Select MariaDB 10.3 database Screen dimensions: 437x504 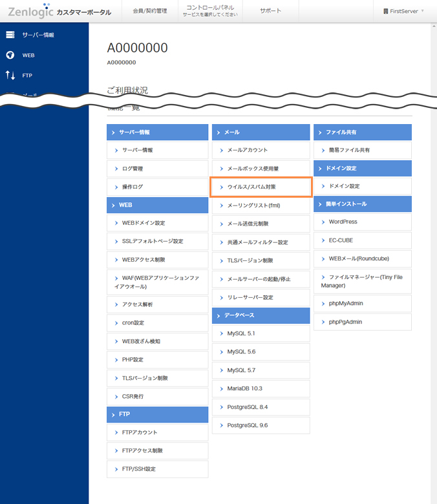tap(261, 388)
